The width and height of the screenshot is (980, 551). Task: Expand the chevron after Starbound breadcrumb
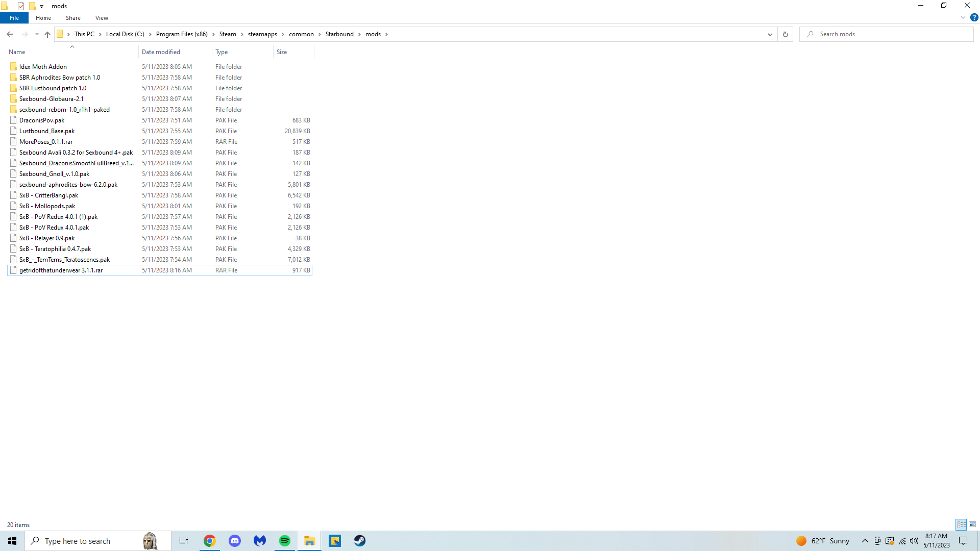coord(359,34)
